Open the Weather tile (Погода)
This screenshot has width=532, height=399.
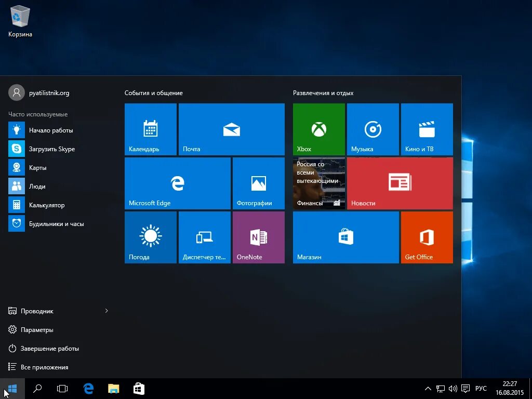click(150, 237)
